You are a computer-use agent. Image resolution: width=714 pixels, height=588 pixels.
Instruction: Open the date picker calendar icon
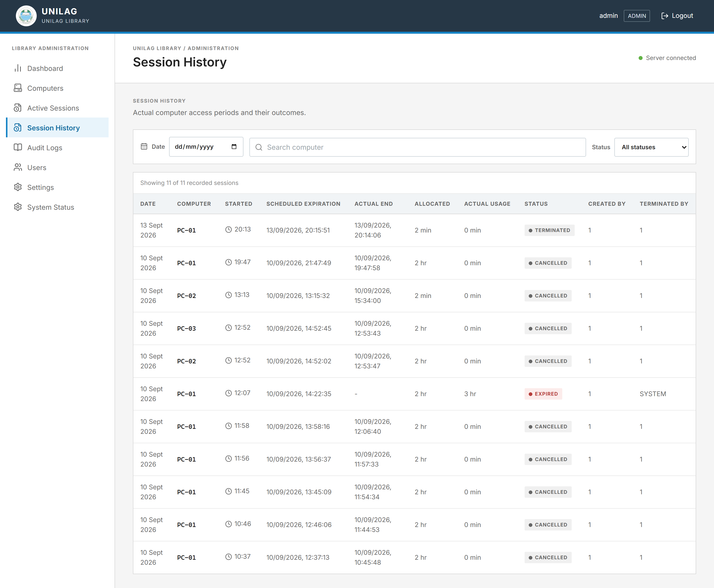point(234,147)
